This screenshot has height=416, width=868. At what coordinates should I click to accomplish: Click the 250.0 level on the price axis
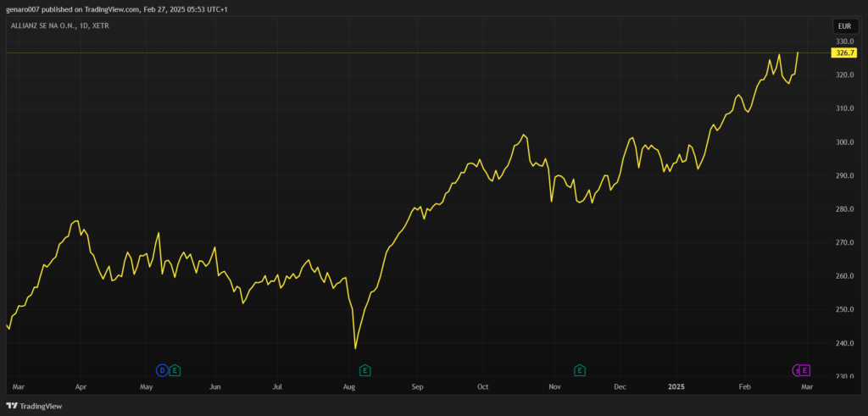pos(843,310)
